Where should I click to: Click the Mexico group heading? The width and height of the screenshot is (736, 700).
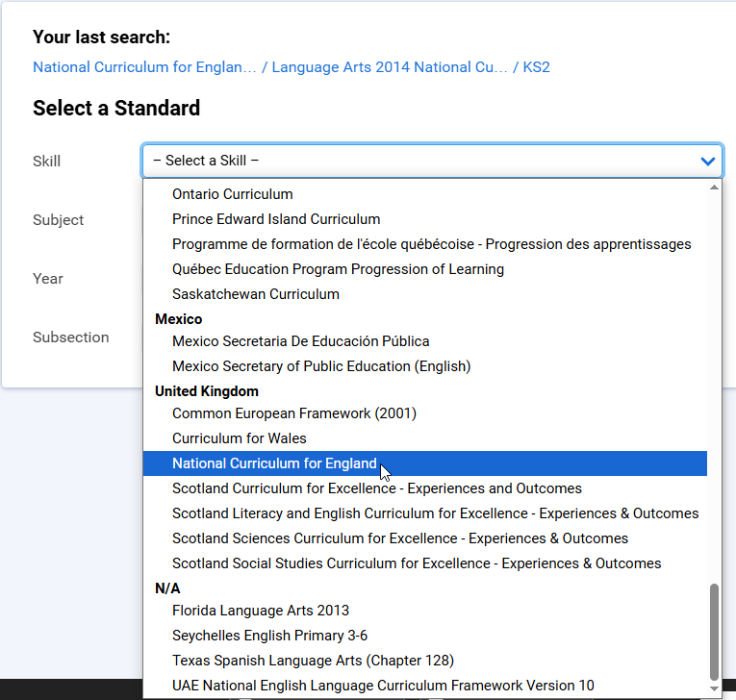178,319
